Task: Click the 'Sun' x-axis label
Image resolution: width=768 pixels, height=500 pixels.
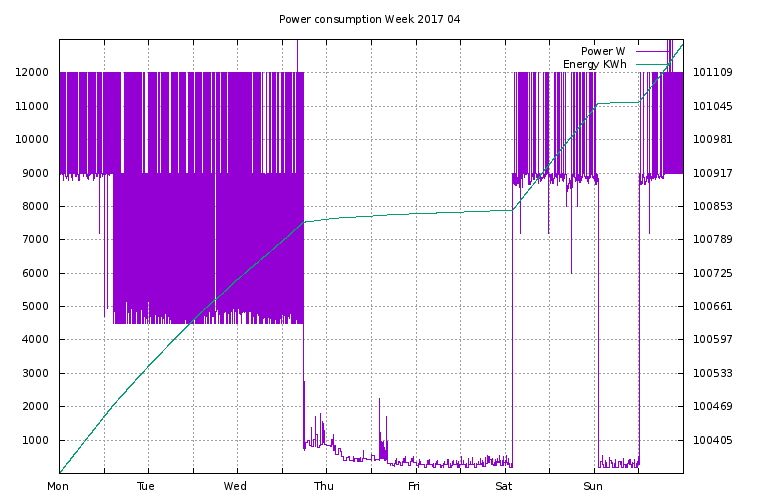Action: [593, 486]
